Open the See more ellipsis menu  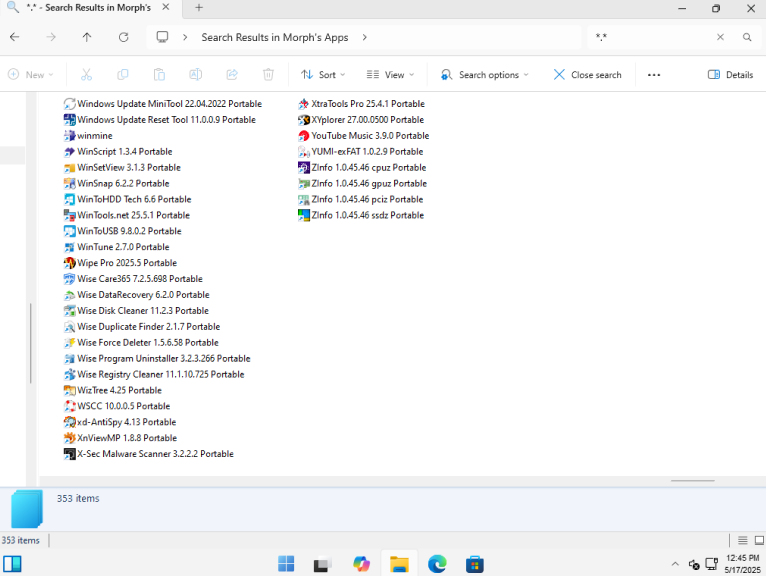pyautogui.click(x=654, y=75)
